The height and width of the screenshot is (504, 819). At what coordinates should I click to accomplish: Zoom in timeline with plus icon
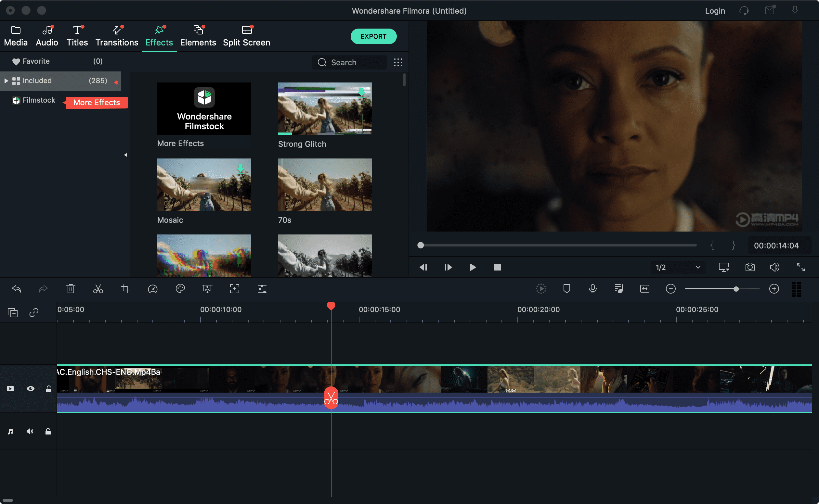(774, 289)
